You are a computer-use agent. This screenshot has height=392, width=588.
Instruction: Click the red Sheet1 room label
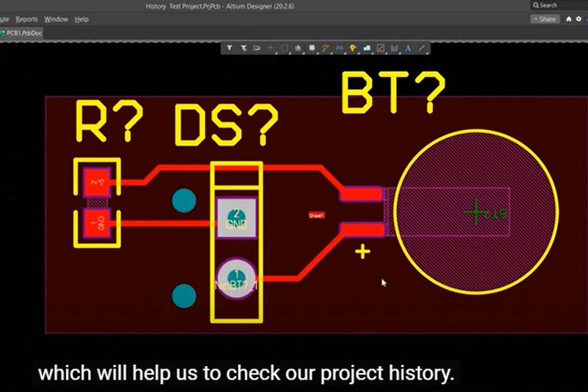click(x=317, y=215)
